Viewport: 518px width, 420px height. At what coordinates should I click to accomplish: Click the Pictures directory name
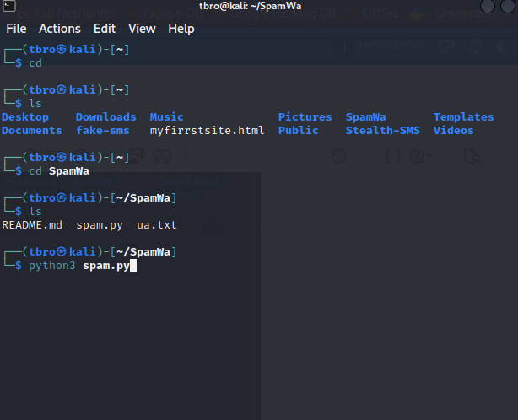(305, 117)
